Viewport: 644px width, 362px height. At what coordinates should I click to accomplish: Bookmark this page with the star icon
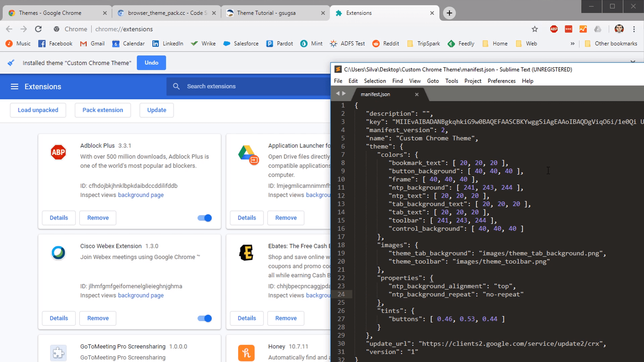click(x=535, y=29)
